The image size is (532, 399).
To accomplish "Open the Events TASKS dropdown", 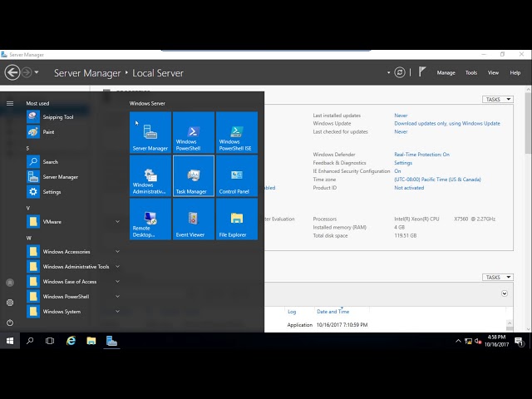I will (498, 277).
